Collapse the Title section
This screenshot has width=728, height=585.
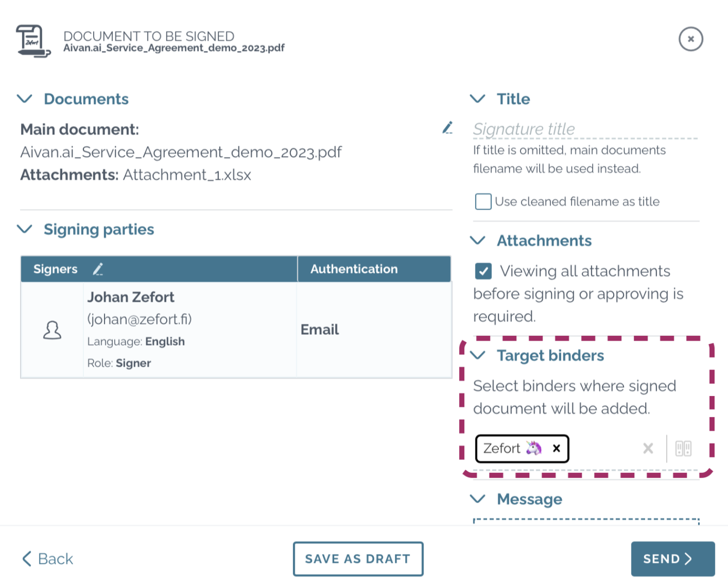(x=478, y=99)
